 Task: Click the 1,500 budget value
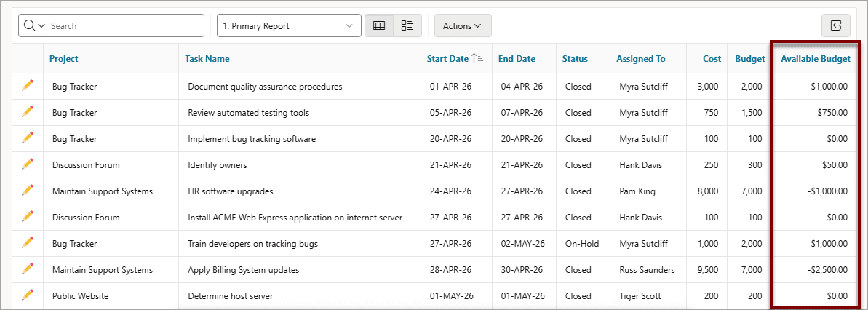tap(751, 112)
